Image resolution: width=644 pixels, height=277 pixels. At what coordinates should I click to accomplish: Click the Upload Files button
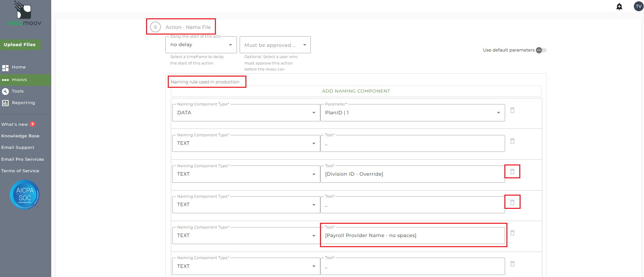pos(20,44)
